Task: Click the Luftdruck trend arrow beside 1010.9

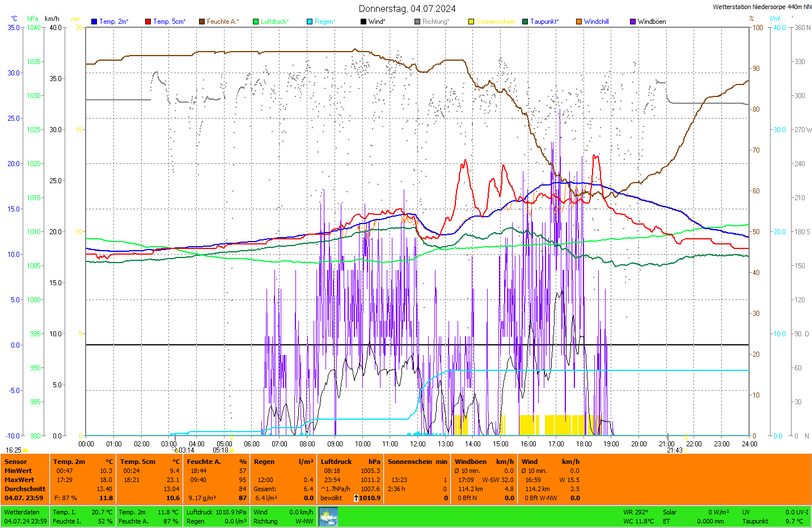Action: tap(356, 498)
